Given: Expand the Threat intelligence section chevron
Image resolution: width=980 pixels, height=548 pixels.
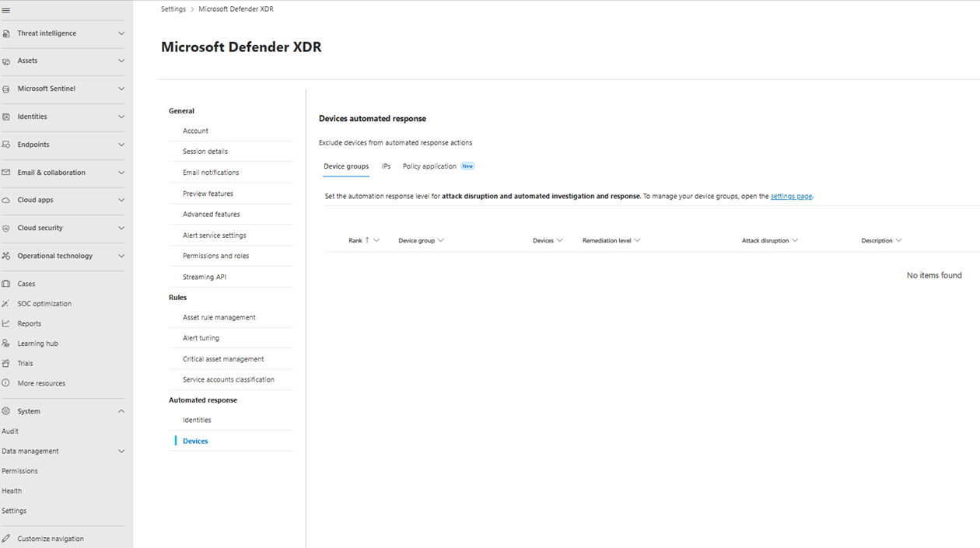Looking at the screenshot, I should tap(121, 33).
